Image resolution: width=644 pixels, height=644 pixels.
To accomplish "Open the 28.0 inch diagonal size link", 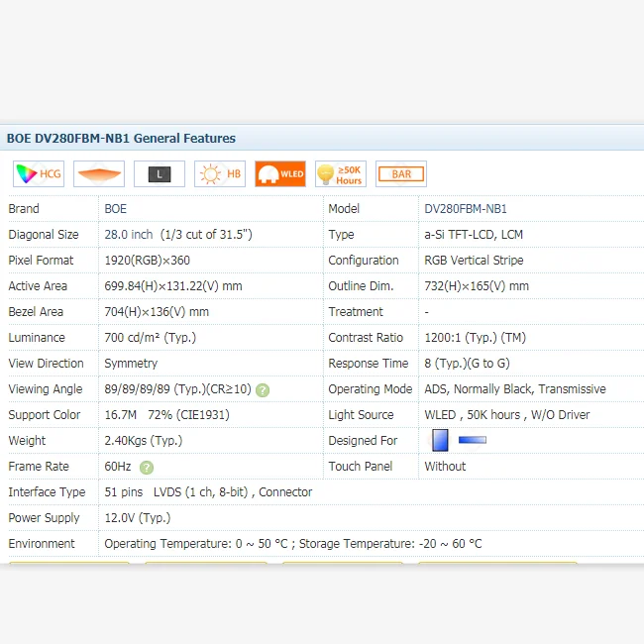I will tap(129, 235).
